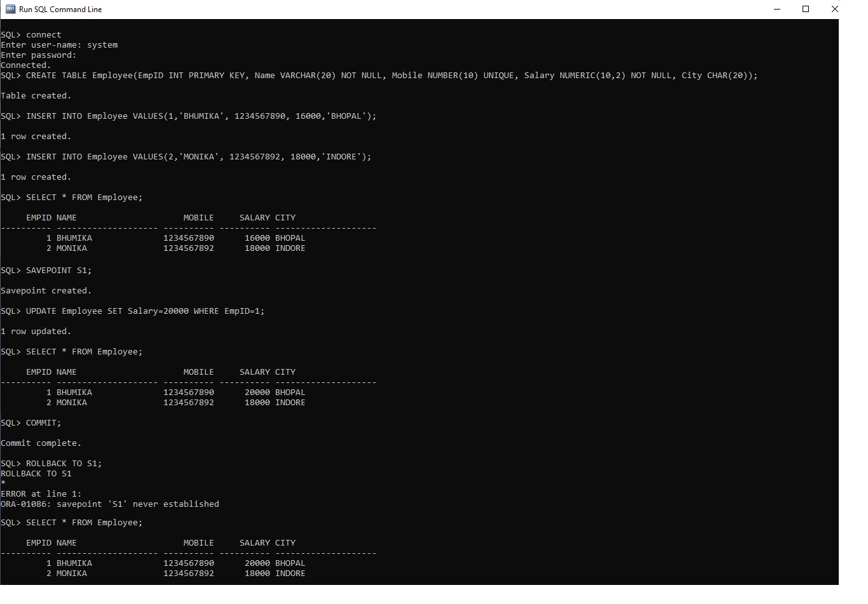Minimize the Run SQL Command Line window
Image resolution: width=868 pixels, height=604 pixels.
pyautogui.click(x=777, y=9)
